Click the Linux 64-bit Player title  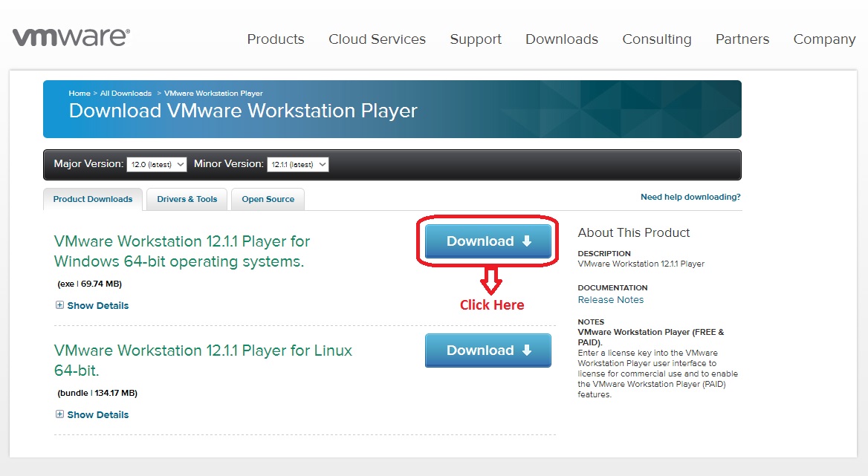(x=203, y=360)
